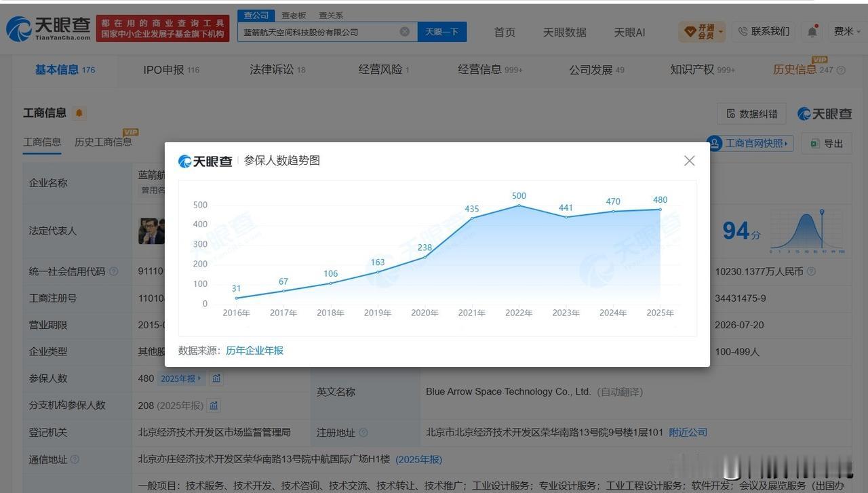Click the 北京经济技术开发区市场监督管理局 cell

click(214, 432)
